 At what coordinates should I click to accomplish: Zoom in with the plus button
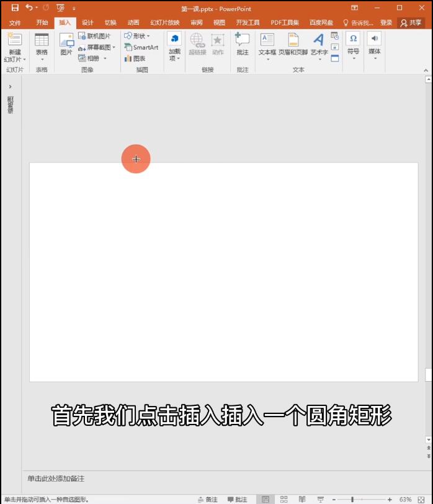pyautogui.click(x=390, y=500)
